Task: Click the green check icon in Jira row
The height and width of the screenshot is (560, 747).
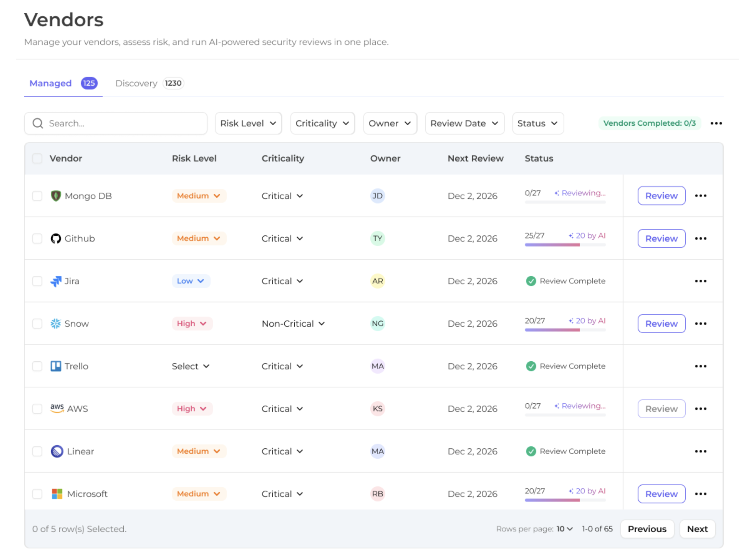Action: [531, 281]
